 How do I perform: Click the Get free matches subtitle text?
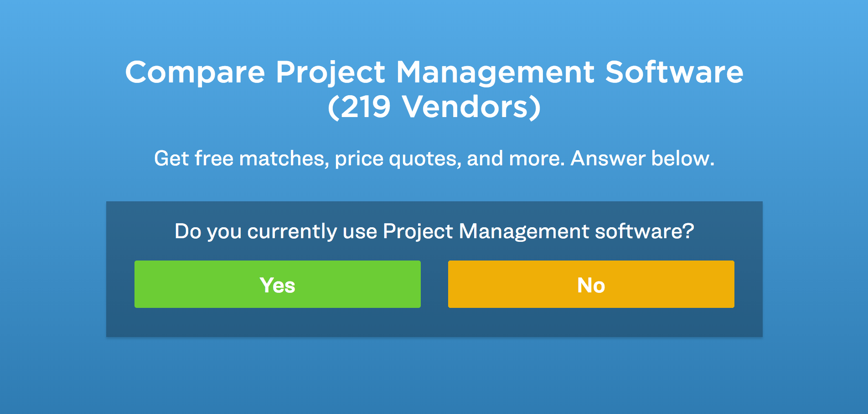[x=434, y=158]
